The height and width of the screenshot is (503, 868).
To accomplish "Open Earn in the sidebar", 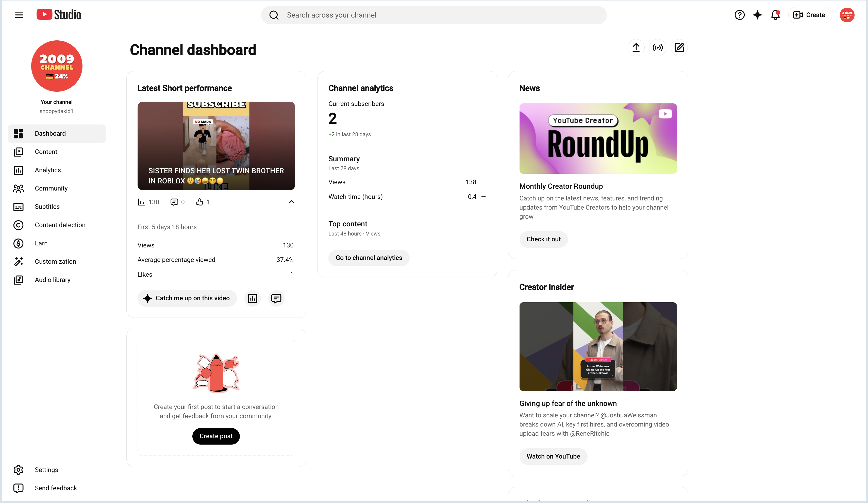I will (x=57, y=243).
